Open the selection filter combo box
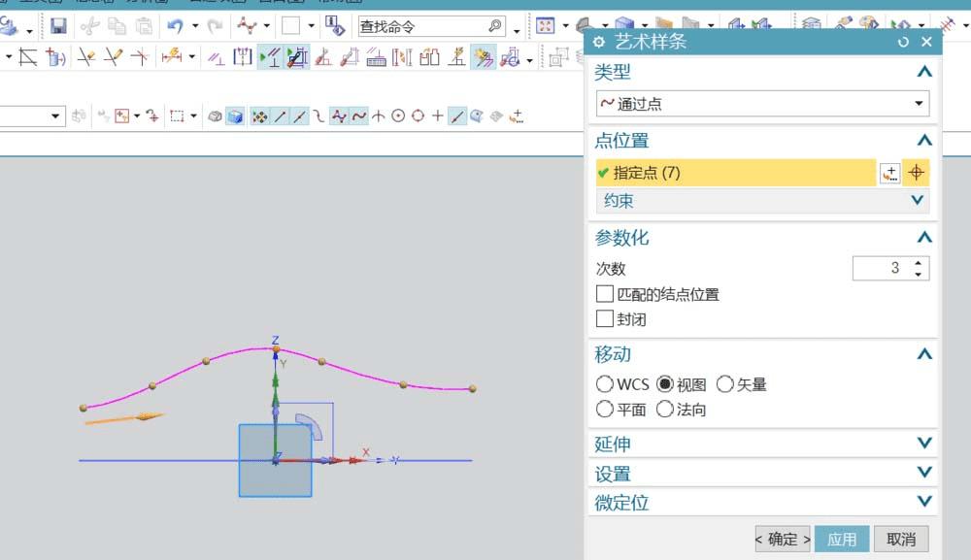The height and width of the screenshot is (560, 971). 32,115
